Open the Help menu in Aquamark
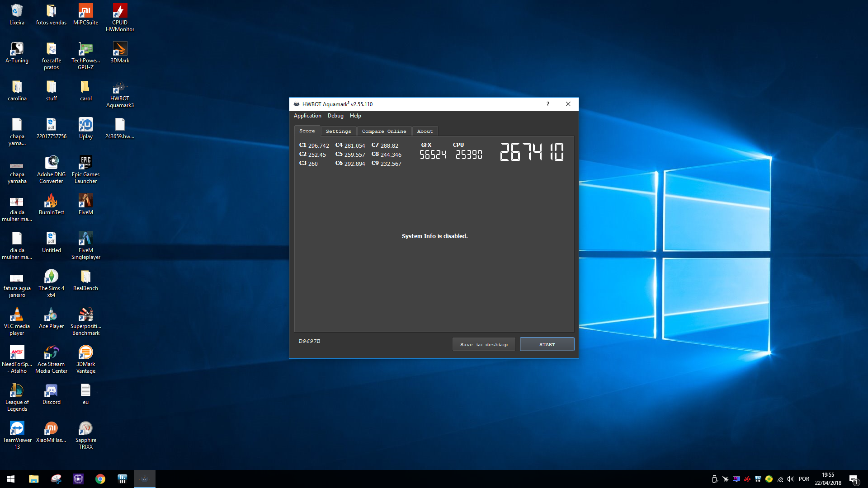The height and width of the screenshot is (488, 868). tap(355, 116)
